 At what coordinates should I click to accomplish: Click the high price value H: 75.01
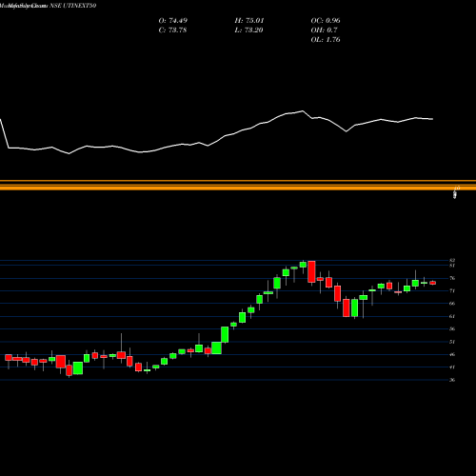249,21
